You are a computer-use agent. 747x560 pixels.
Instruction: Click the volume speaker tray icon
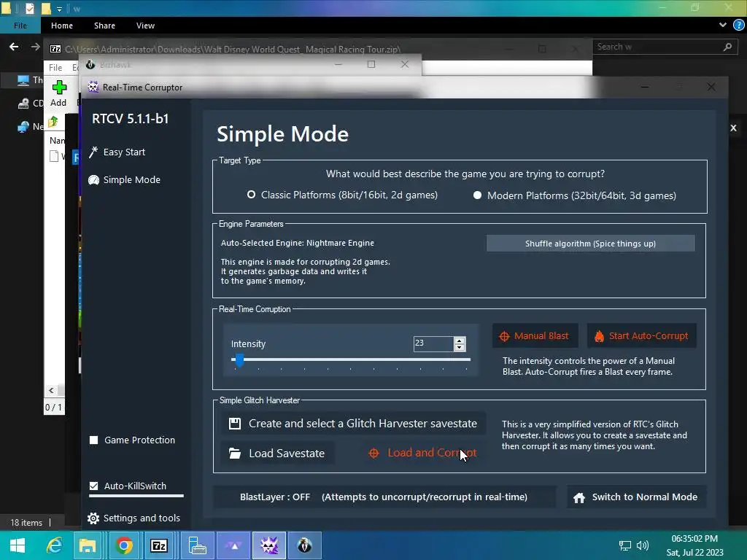pos(642,545)
